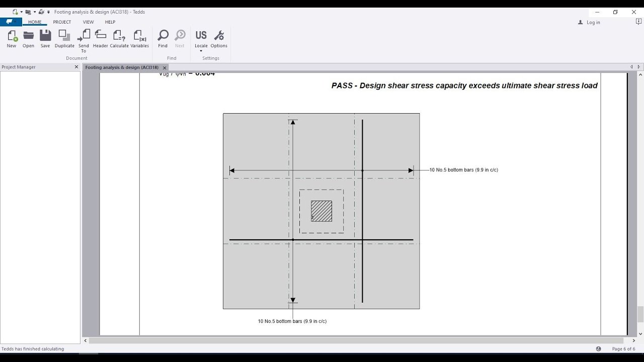Expand the Locale US dropdown

pos(201,51)
